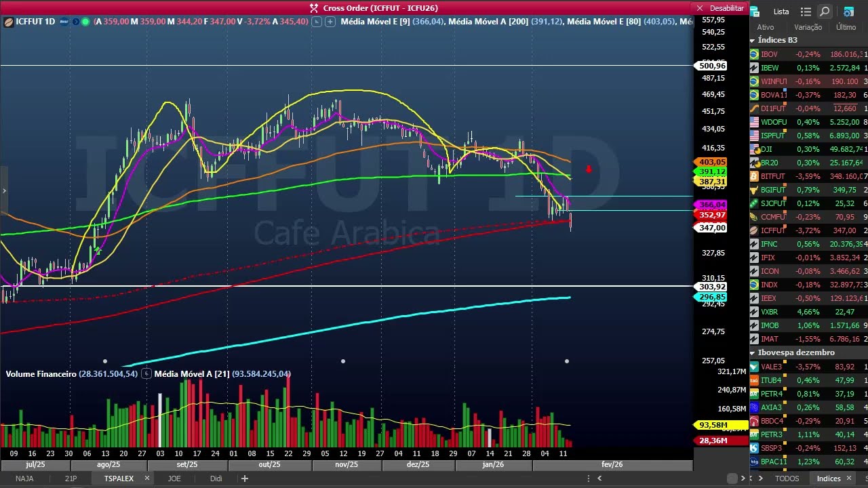Sort by the Ativo column header
868x488 pixels.
pyautogui.click(x=766, y=27)
